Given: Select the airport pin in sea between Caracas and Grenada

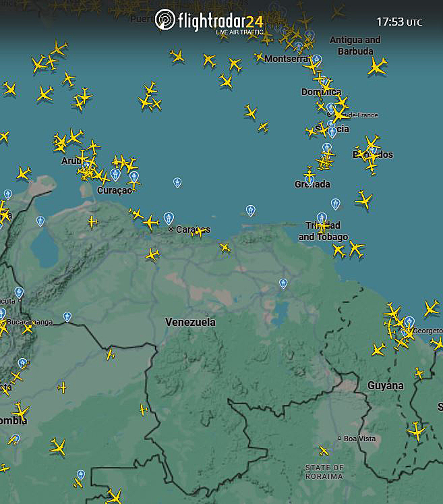Looking at the screenshot, I should pos(251,210).
